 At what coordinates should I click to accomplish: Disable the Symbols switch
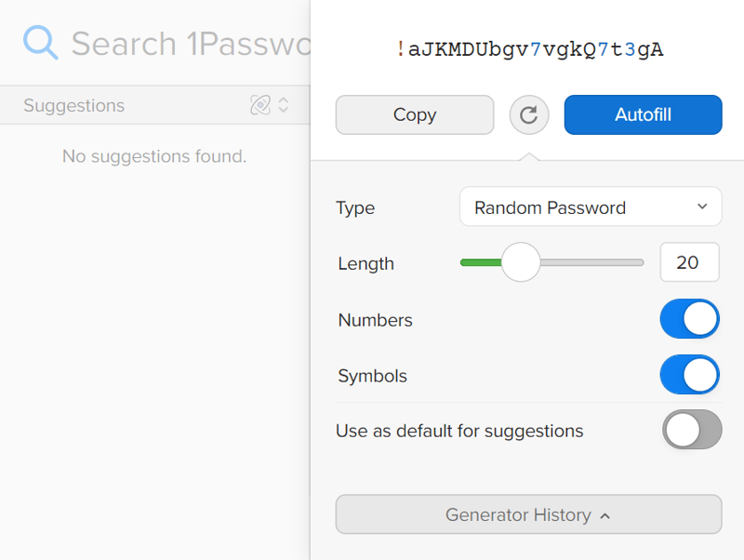click(x=689, y=375)
